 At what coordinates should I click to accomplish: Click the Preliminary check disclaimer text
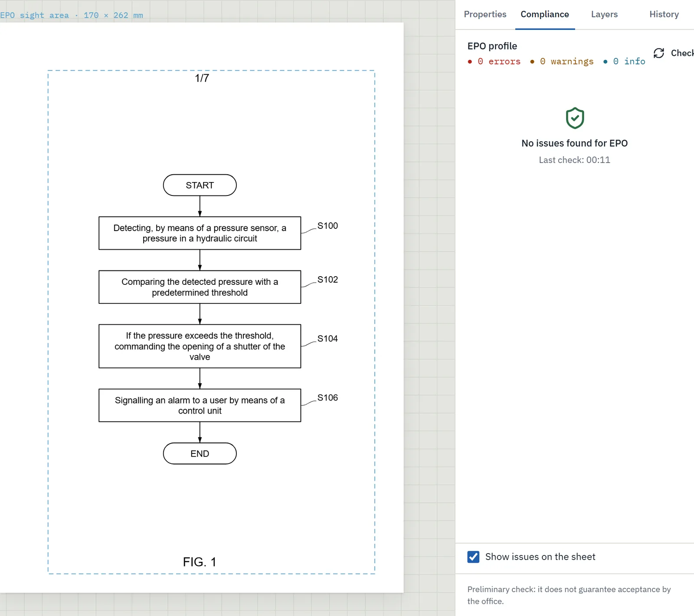569,595
